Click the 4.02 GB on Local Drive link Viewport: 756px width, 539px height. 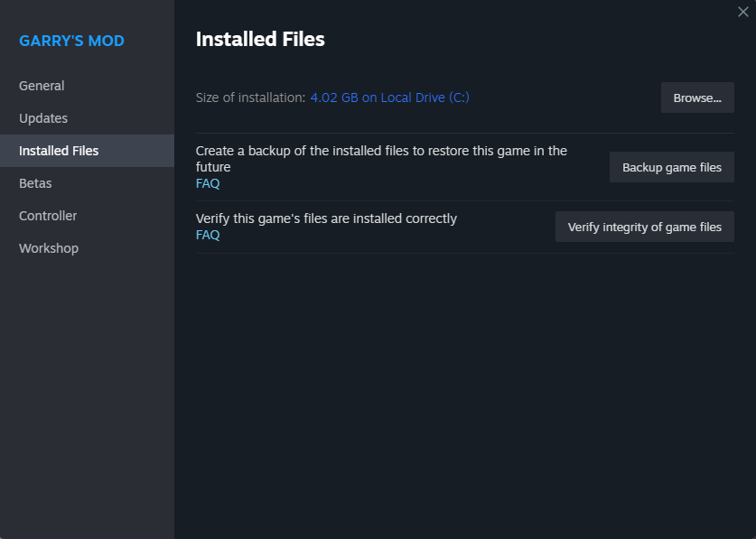[x=389, y=98]
